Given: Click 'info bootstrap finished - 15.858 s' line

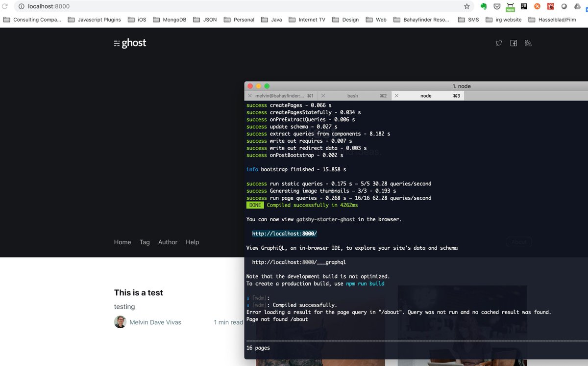Looking at the screenshot, I should (x=296, y=169).
